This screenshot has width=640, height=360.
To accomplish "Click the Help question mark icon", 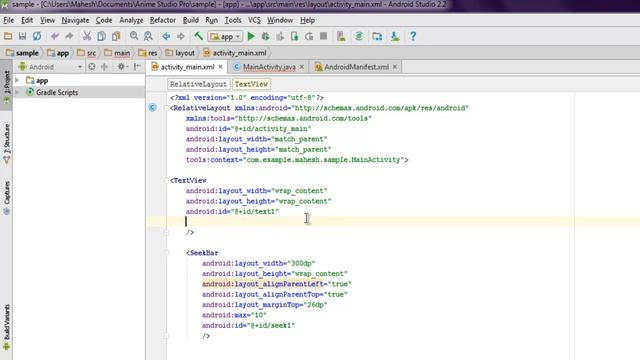I will [x=413, y=36].
